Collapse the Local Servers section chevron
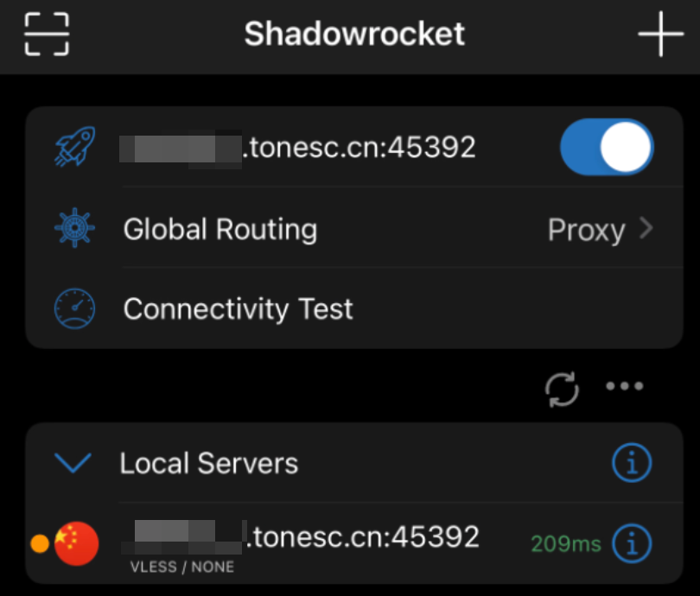This screenshot has height=596, width=700. click(73, 464)
